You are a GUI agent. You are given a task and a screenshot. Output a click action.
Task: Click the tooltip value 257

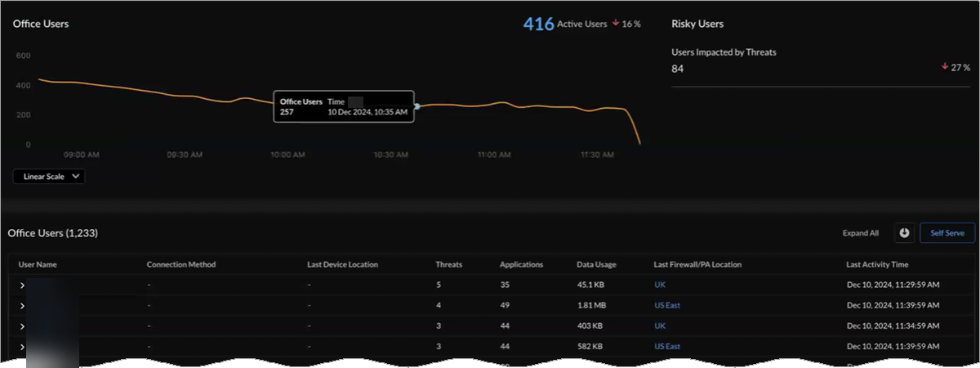pyautogui.click(x=287, y=112)
